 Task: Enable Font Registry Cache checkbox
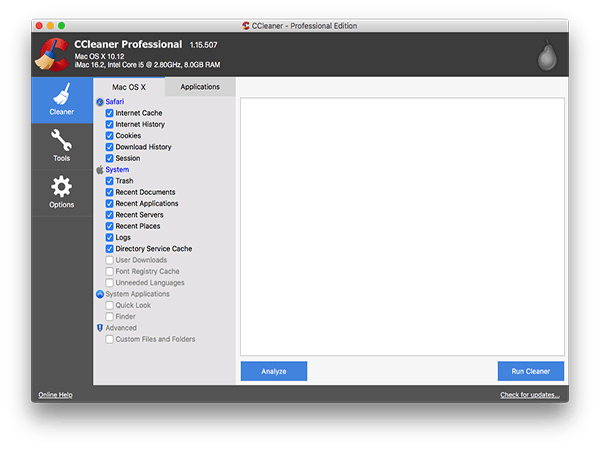[x=109, y=271]
